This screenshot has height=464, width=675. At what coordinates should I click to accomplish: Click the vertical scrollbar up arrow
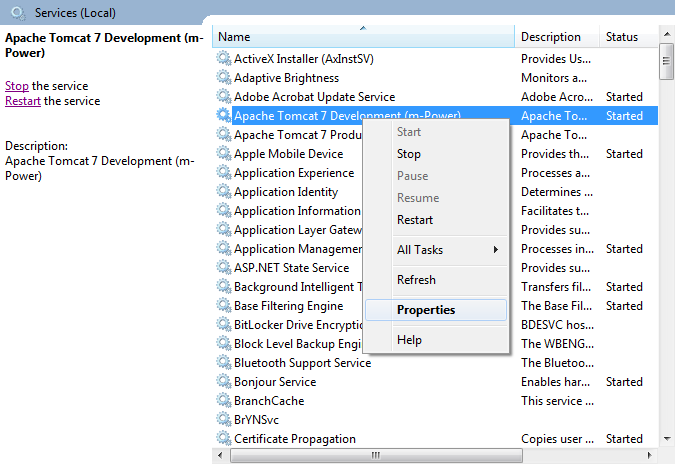tap(666, 34)
